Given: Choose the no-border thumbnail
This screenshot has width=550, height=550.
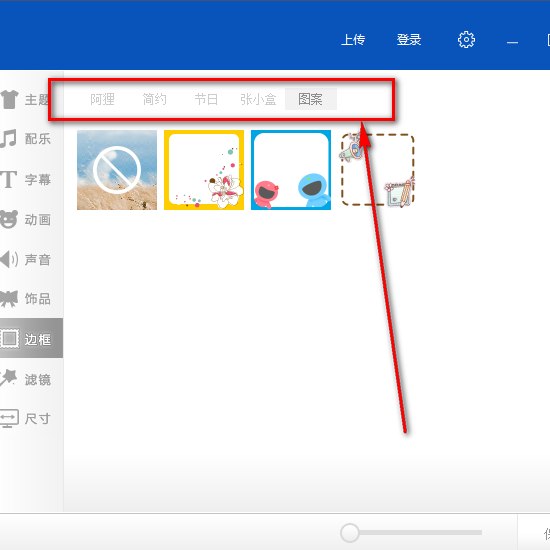Looking at the screenshot, I should (117, 170).
